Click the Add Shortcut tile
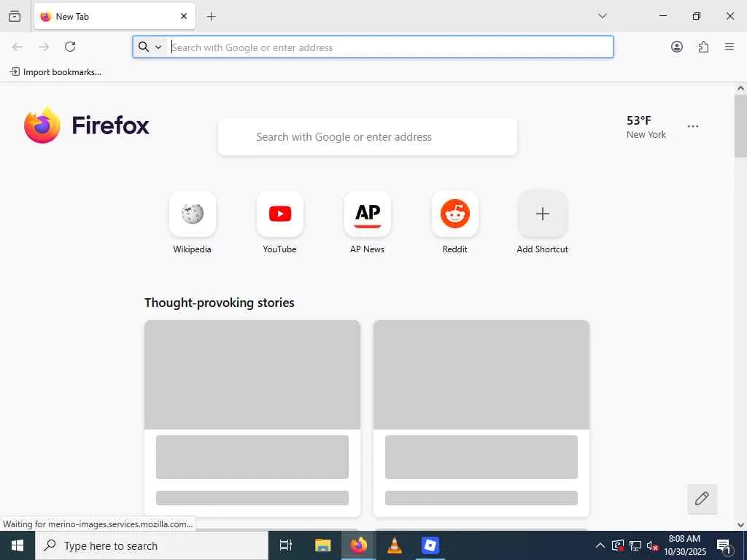Viewport: 747px width, 560px height. pyautogui.click(x=542, y=222)
